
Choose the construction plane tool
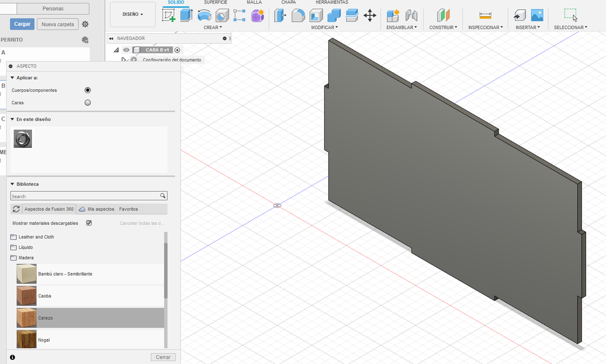443,15
